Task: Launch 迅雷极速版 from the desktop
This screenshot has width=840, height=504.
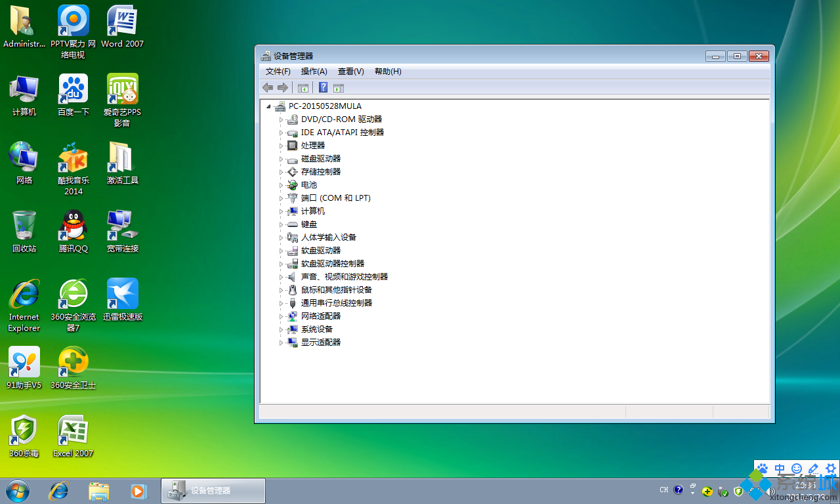Action: click(x=121, y=294)
